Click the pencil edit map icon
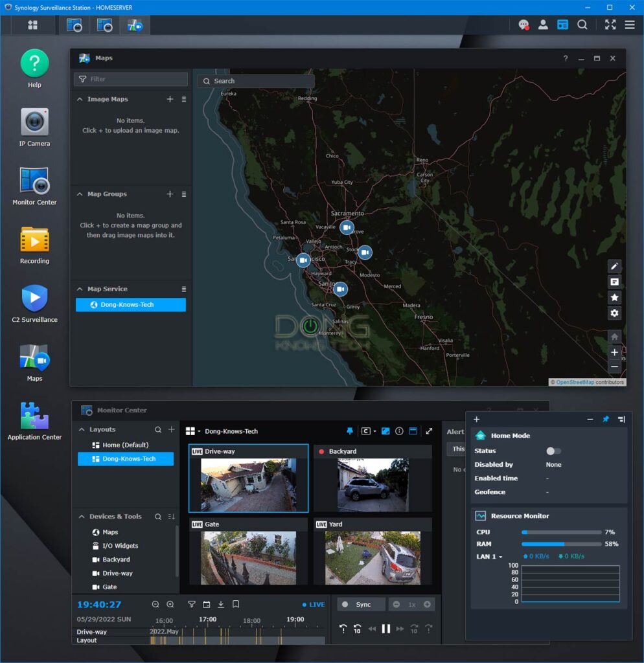 click(x=614, y=266)
